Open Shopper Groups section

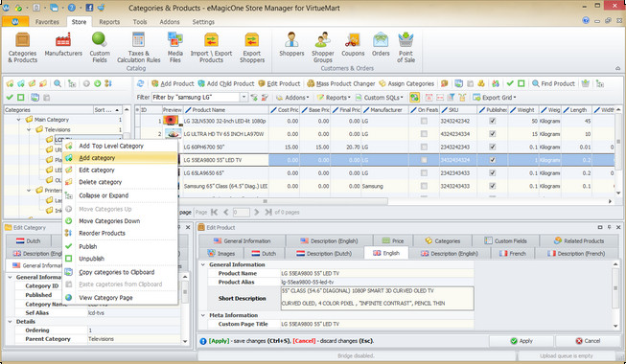coord(322,47)
